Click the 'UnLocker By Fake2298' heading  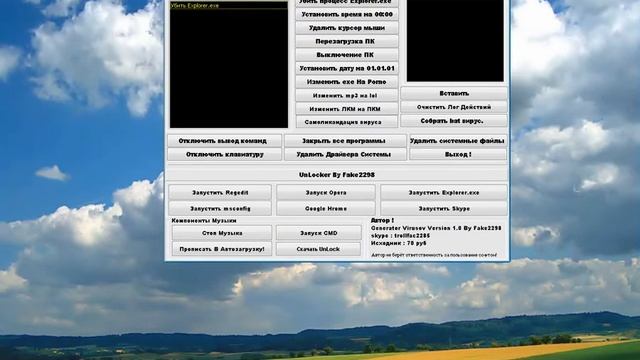(337, 175)
